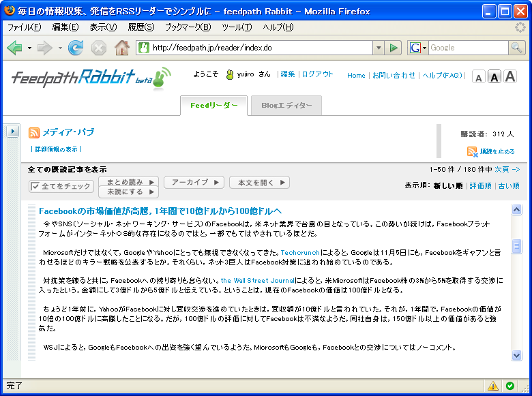Screen dimensions: 532x396
Task: Click the 完了 status bar text
Action: coord(14,386)
